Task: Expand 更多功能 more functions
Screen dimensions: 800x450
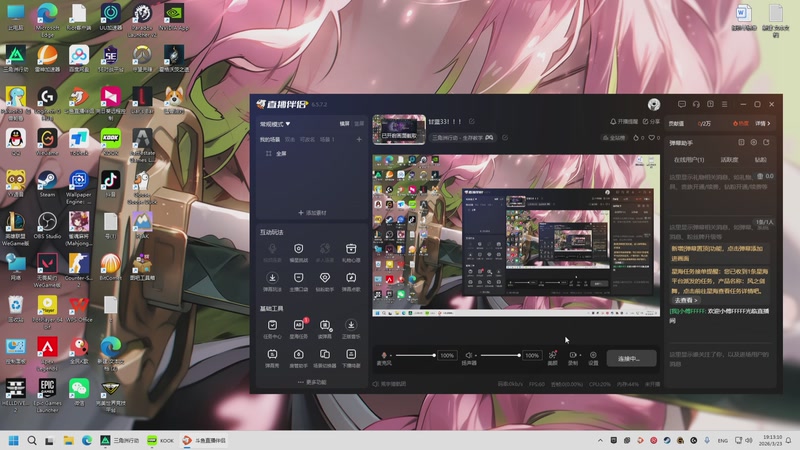Action: [x=312, y=382]
